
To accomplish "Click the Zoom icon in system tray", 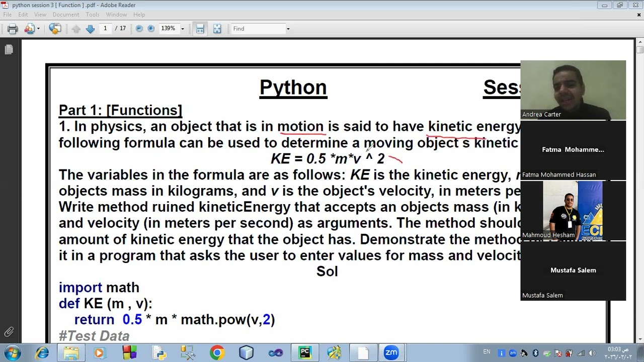I will [x=513, y=353].
